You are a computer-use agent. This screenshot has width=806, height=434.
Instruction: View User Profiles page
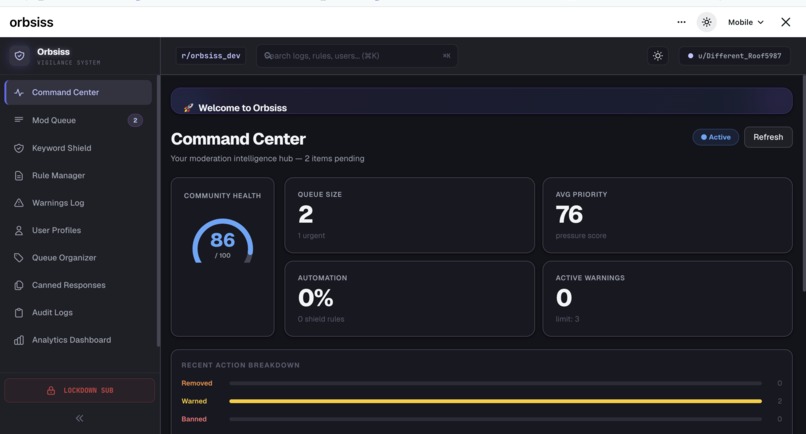click(x=78, y=230)
